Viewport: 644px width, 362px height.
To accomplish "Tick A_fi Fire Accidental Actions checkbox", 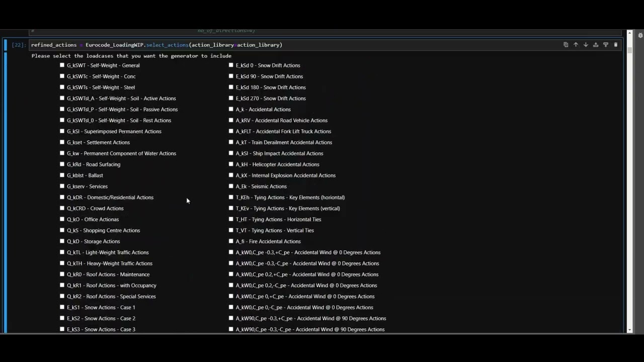I will point(231,241).
